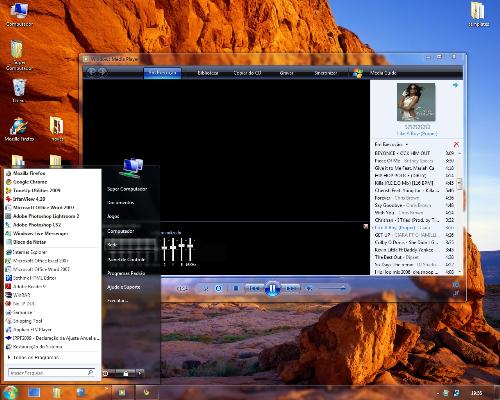
Task: Click the Start menu power button
Action: coord(106,374)
